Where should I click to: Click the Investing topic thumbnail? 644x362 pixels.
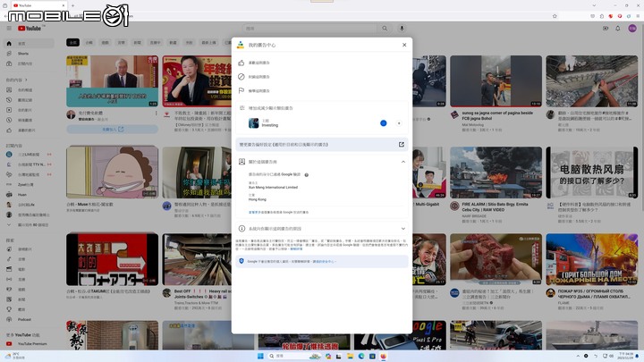[x=253, y=123]
